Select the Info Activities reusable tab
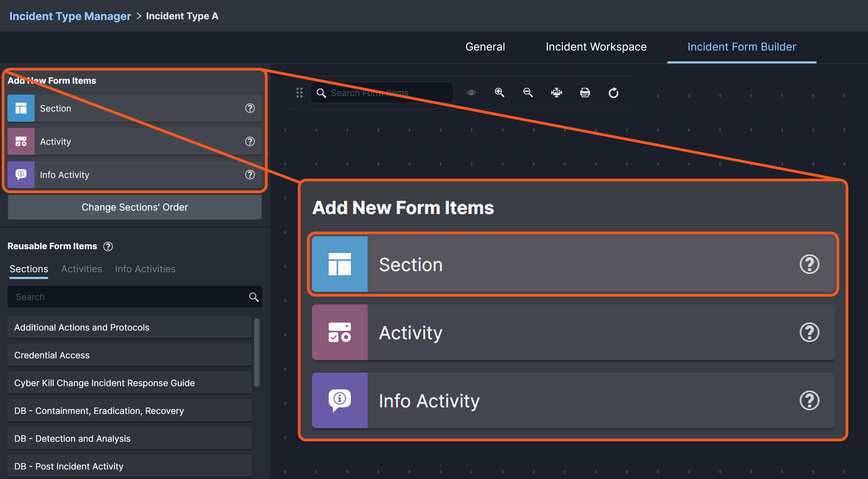Viewport: 868px width, 479px height. pyautogui.click(x=145, y=269)
